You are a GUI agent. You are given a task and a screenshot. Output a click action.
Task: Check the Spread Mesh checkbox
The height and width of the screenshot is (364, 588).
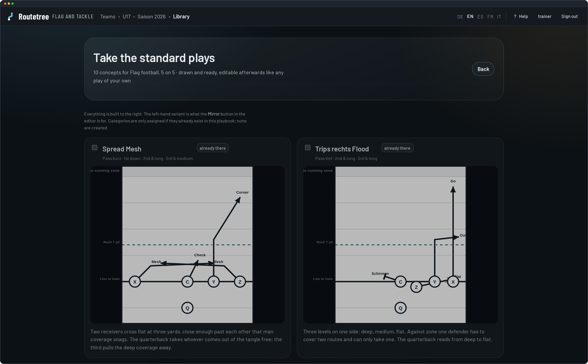(94, 147)
